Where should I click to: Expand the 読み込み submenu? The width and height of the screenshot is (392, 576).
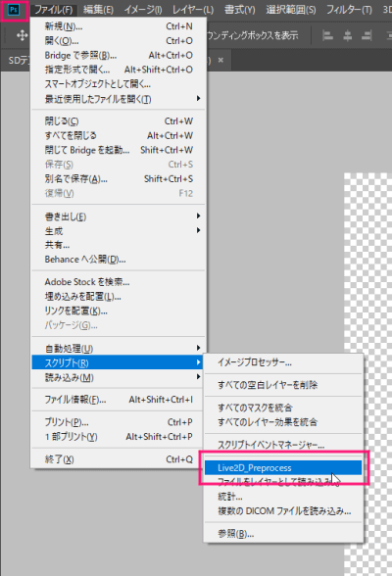[119, 377]
